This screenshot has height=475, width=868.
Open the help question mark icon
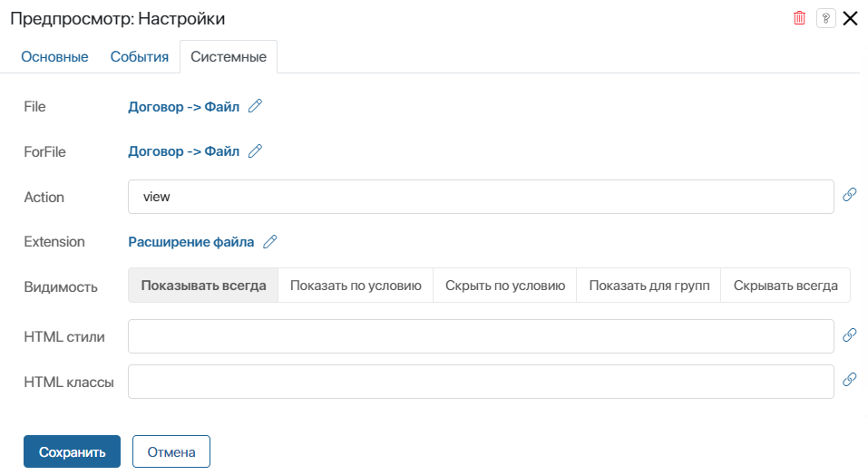[825, 18]
